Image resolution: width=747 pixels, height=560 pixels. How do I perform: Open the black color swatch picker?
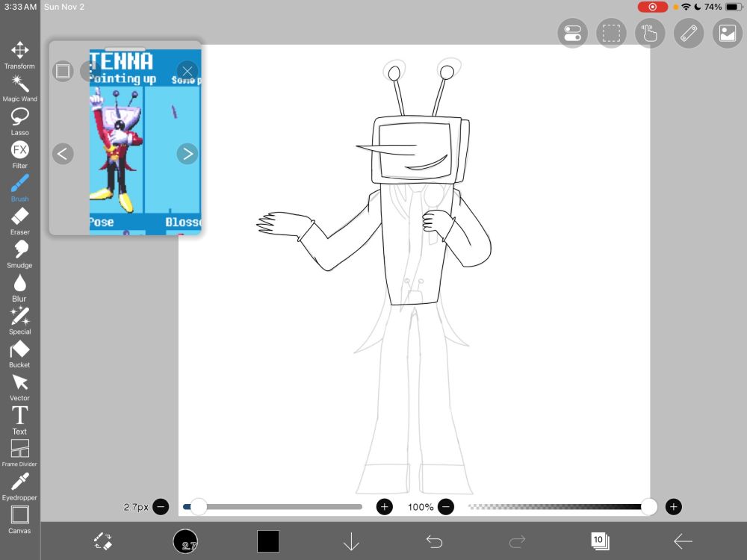[x=268, y=541]
